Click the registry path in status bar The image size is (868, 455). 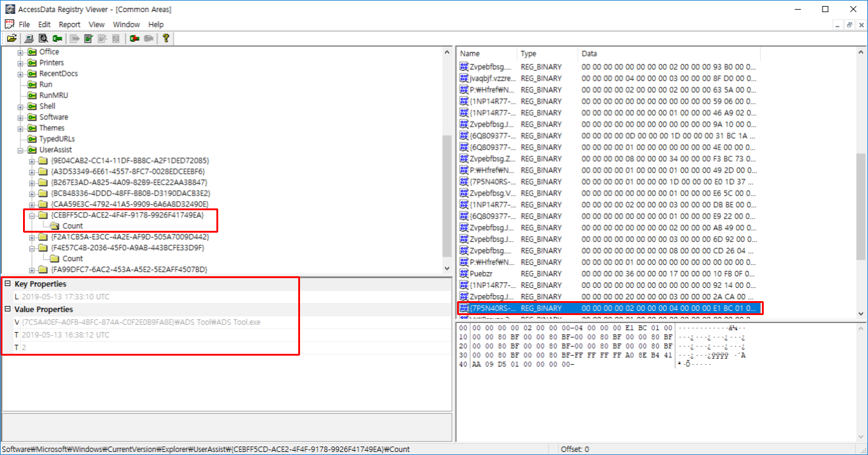(206, 450)
